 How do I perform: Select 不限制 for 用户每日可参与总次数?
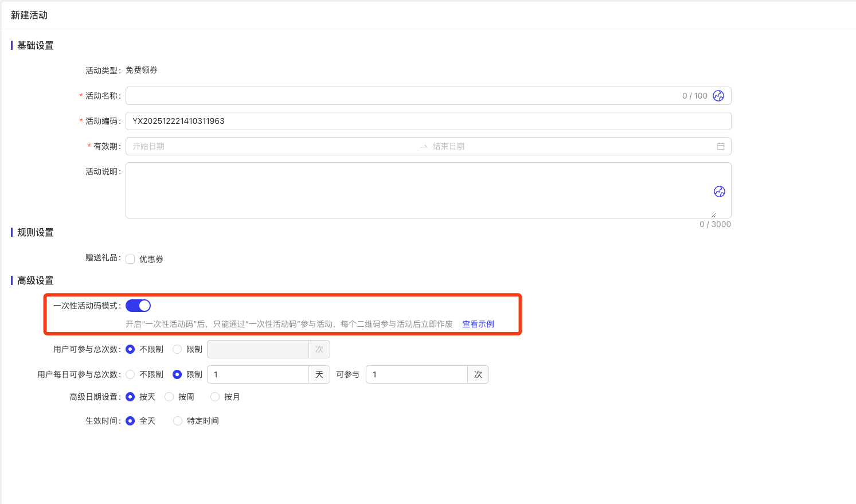130,374
